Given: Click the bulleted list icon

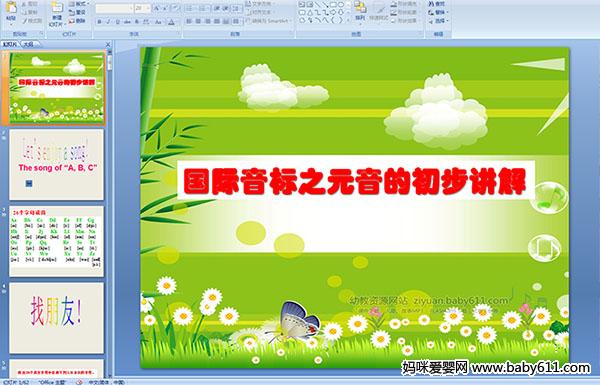Looking at the screenshot, I should [x=190, y=8].
